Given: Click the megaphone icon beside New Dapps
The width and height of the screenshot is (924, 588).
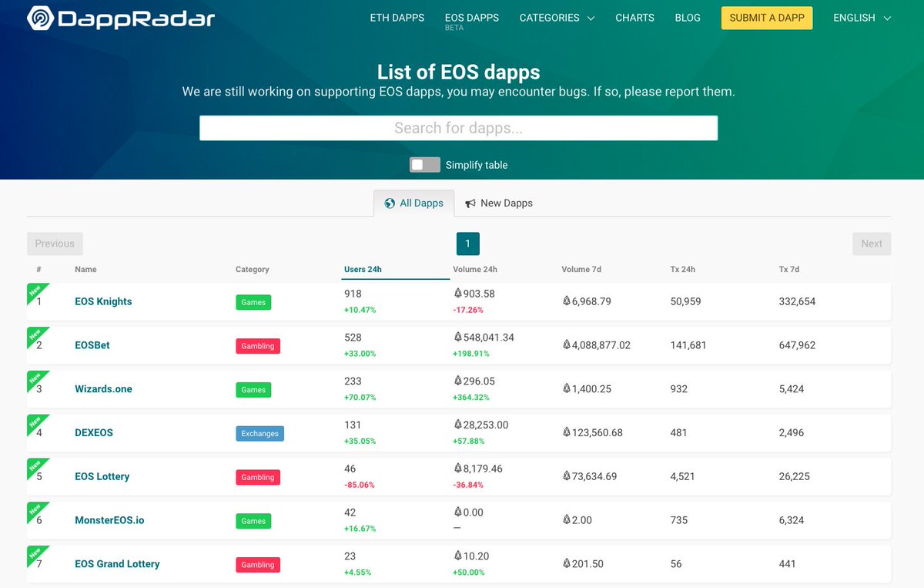Looking at the screenshot, I should click(473, 203).
